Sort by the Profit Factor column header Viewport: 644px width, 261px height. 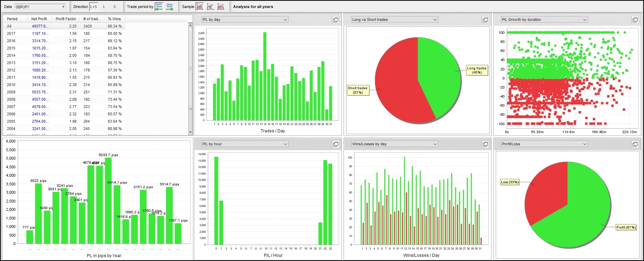tap(66, 19)
